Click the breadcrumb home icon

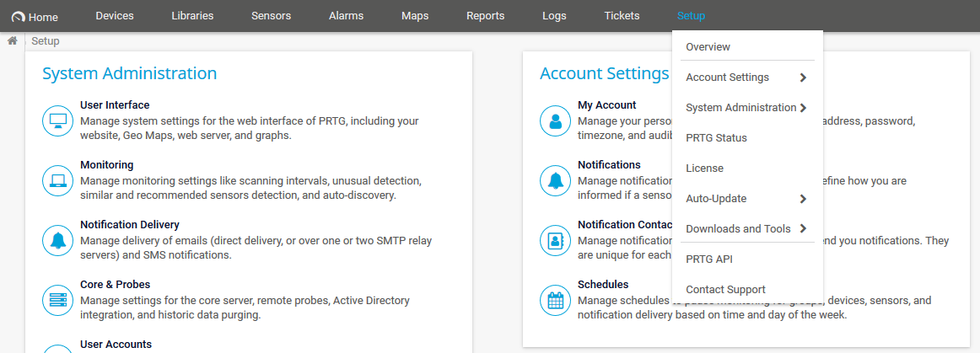[x=12, y=41]
